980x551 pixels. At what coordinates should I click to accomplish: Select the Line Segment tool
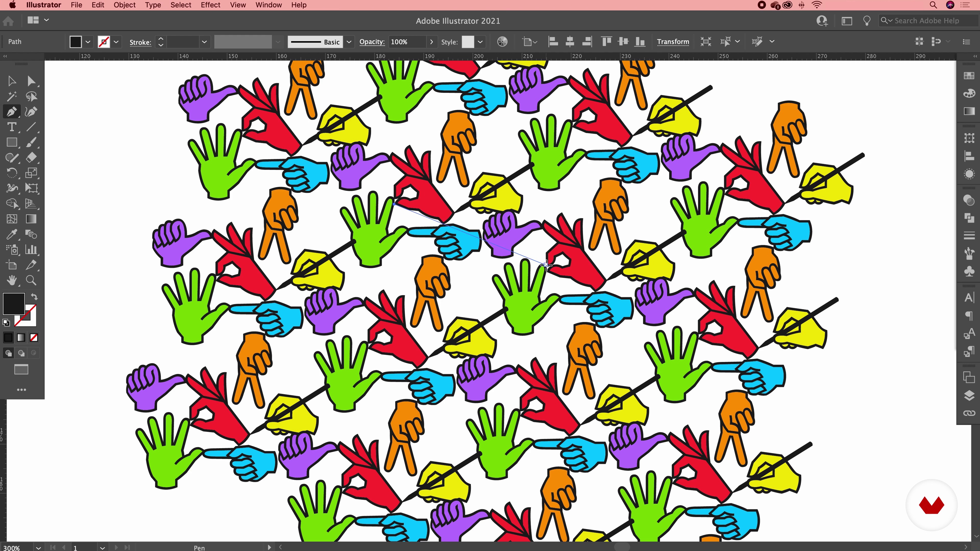(x=31, y=127)
